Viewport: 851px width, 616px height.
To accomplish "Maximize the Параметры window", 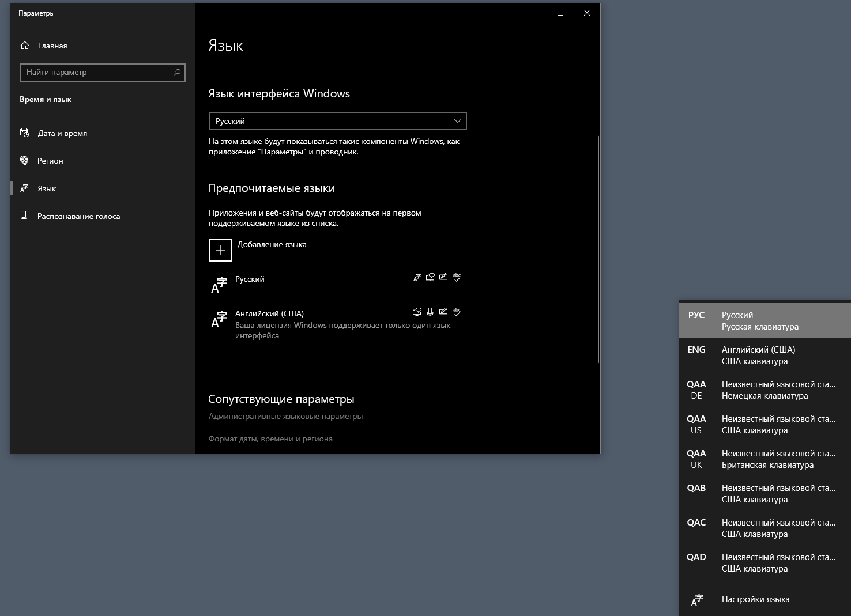I will click(560, 13).
